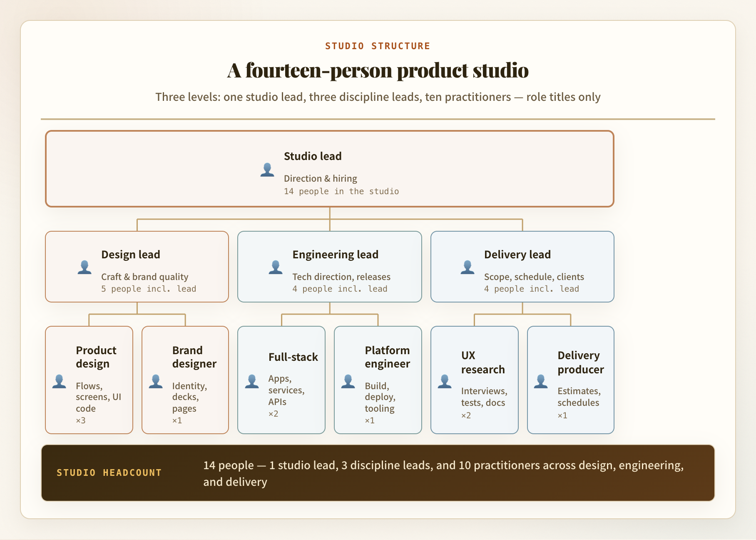756x540 pixels.
Task: Select the Design lead title
Action: (x=131, y=255)
